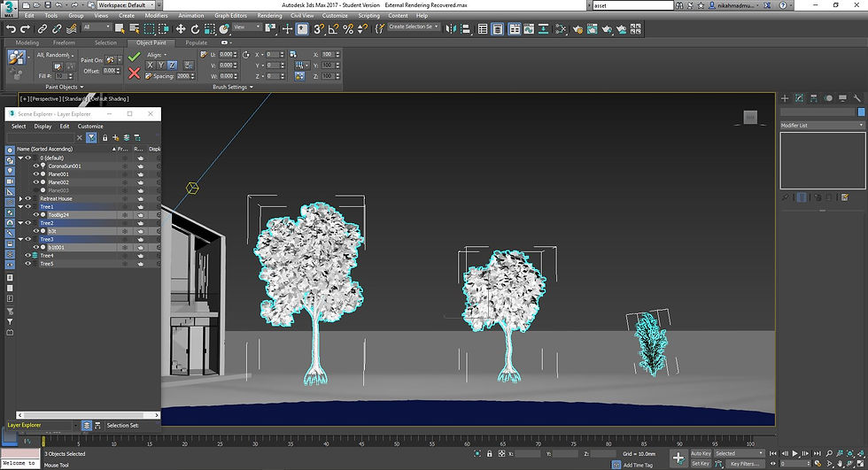
Task: Toggle visibility eye of Plane002
Action: coord(36,182)
